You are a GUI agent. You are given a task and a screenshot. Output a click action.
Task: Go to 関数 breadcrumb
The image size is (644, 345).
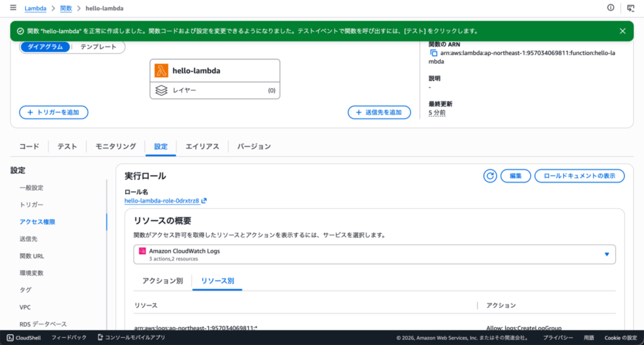[x=65, y=8]
